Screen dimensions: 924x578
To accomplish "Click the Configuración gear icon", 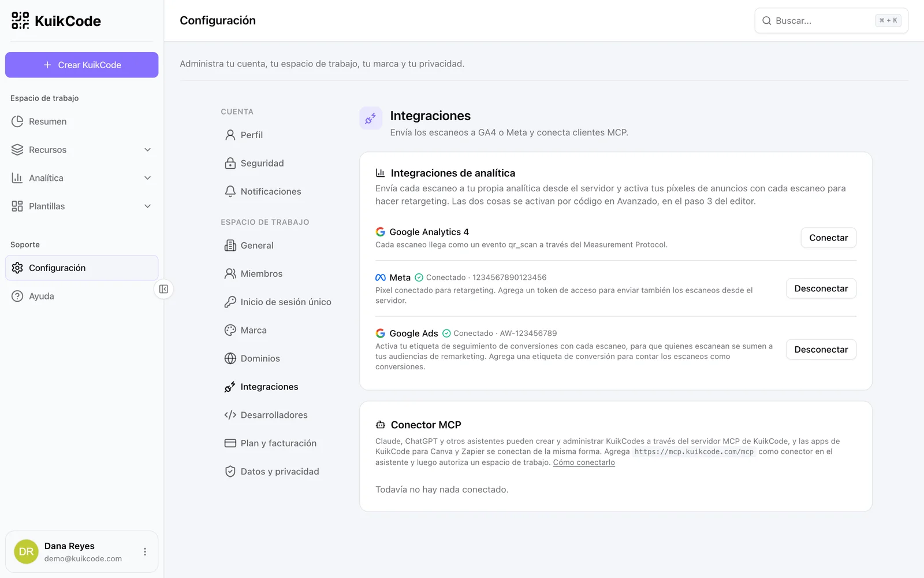I will (17, 268).
